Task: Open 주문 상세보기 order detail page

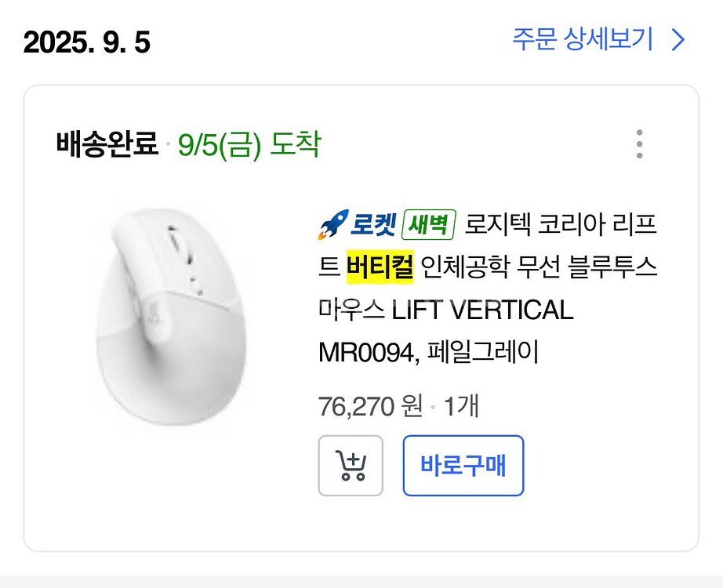Action: 579,39
